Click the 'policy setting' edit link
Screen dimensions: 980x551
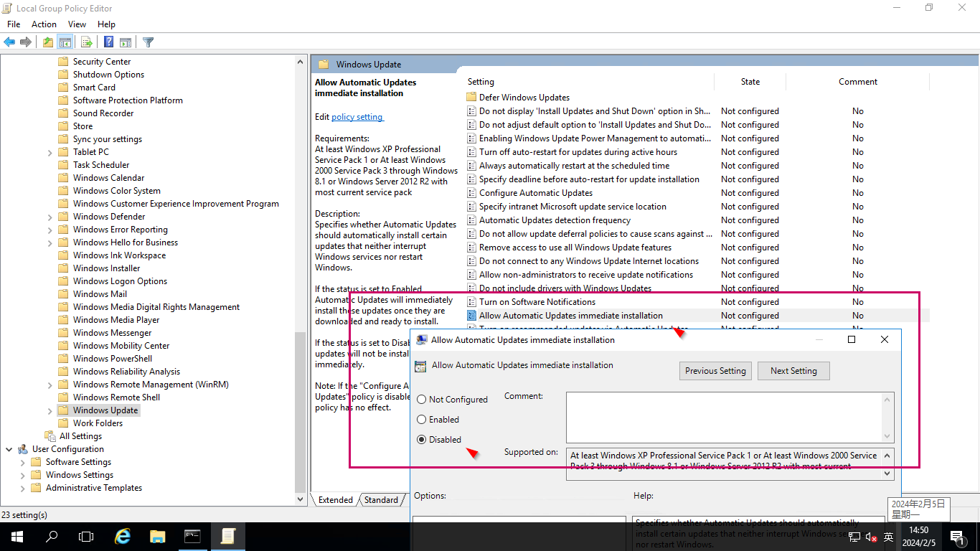pos(357,117)
